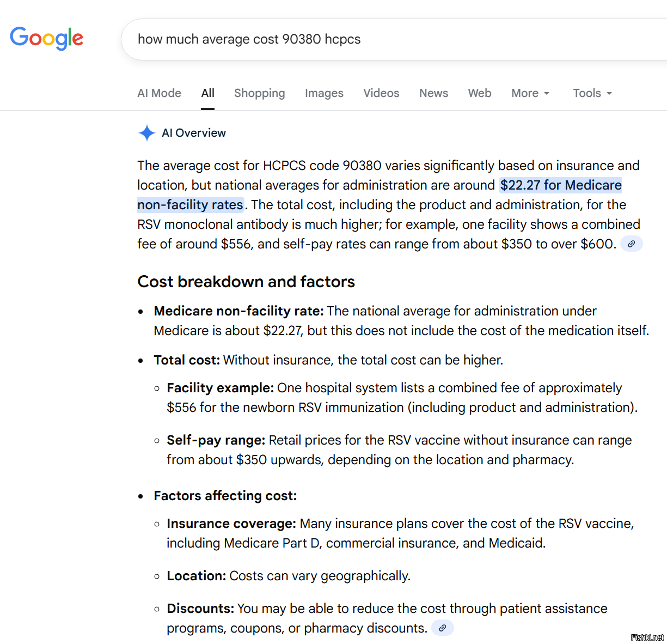Click the "AI Overview" label
This screenshot has width=667, height=644.
(x=194, y=133)
